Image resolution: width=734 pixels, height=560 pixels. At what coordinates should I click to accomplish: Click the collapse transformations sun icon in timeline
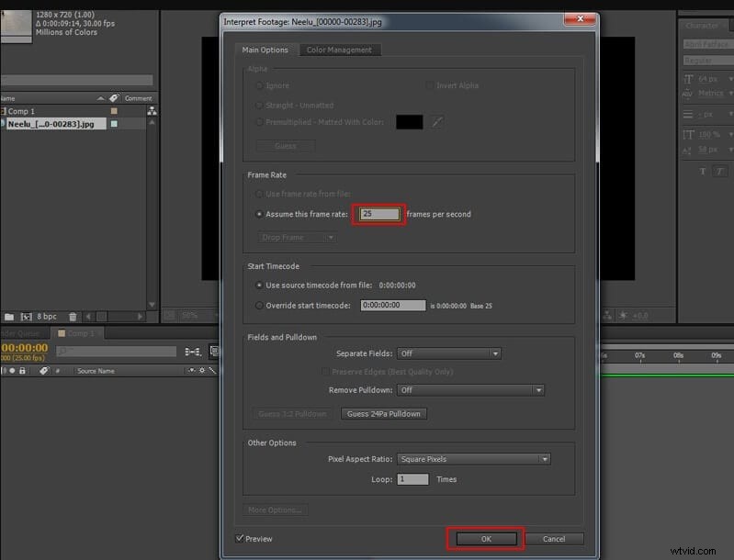point(202,371)
